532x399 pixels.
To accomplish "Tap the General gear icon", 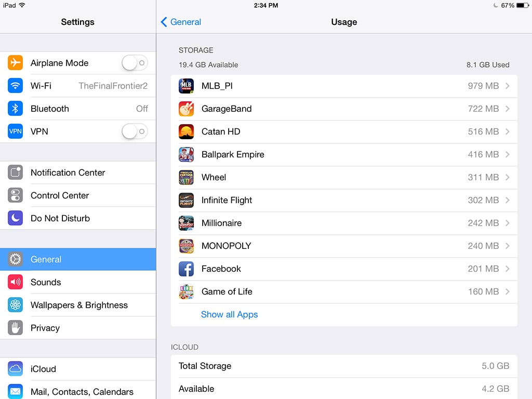I will point(15,259).
